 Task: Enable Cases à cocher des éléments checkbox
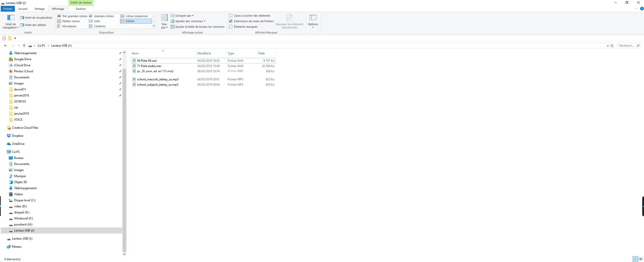(x=230, y=16)
